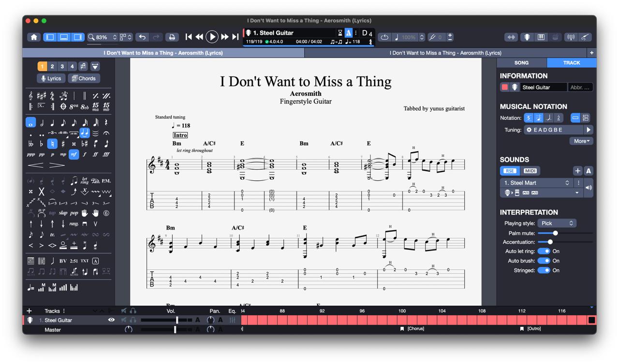
Task: Set dynamic to pianissimo pp
Action: 42,155
